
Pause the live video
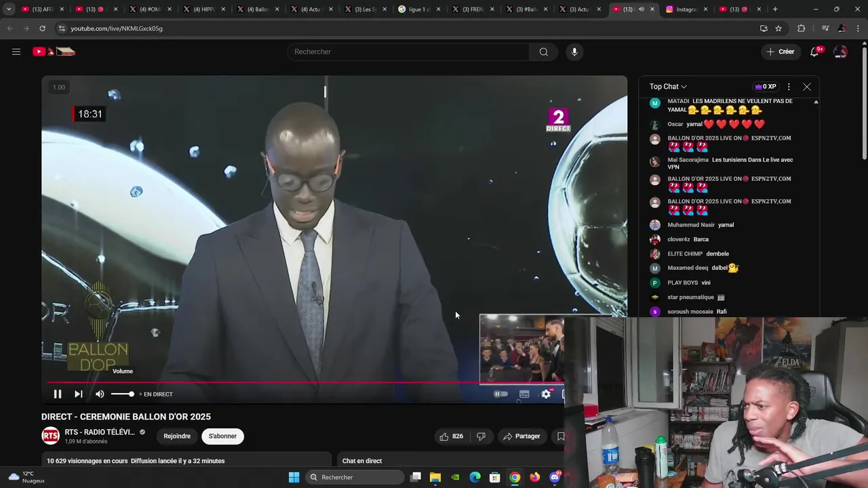[58, 394]
